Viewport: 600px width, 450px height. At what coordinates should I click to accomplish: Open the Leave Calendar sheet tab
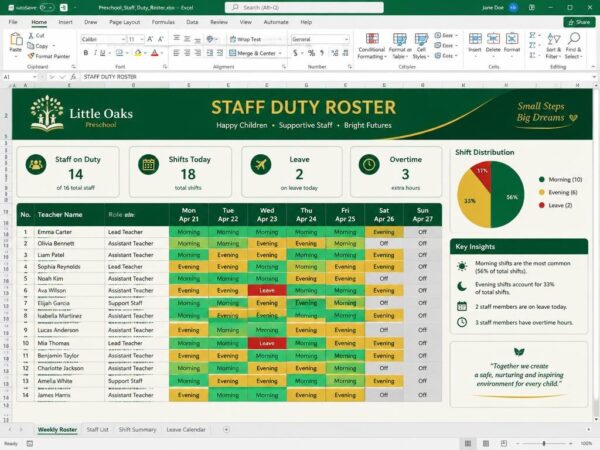point(186,429)
